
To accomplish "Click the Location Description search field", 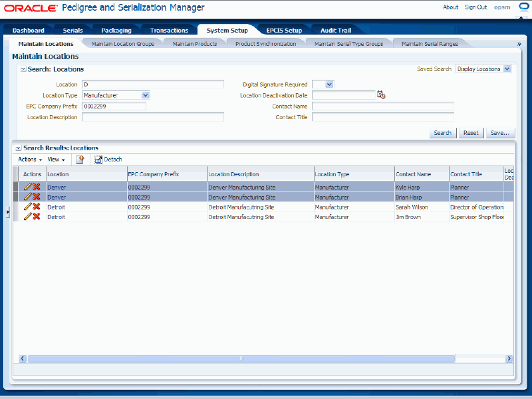I will pos(153,117).
